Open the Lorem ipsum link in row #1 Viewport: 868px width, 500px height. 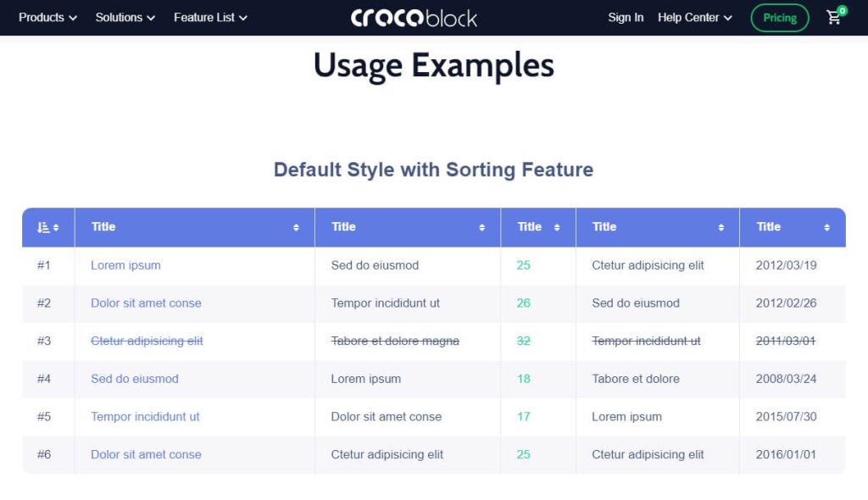tap(125, 265)
